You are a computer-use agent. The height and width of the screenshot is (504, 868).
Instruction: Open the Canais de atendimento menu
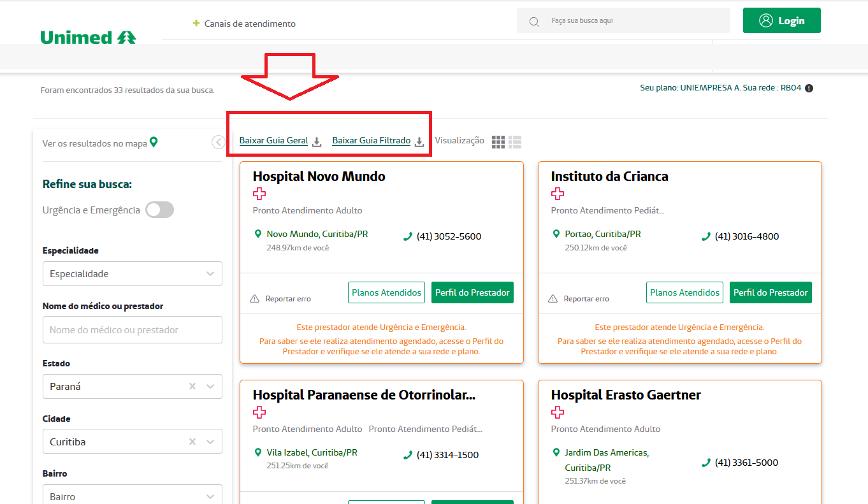pos(250,24)
